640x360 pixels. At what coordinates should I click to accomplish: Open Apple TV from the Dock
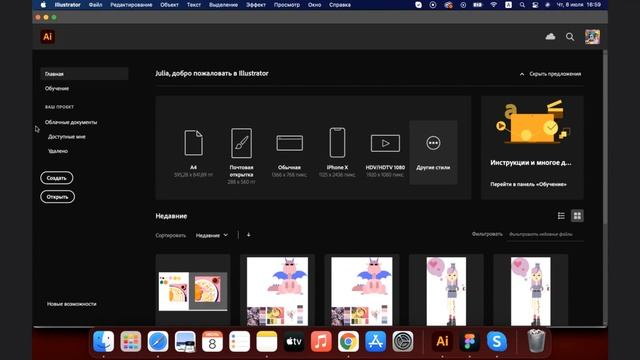(x=294, y=341)
